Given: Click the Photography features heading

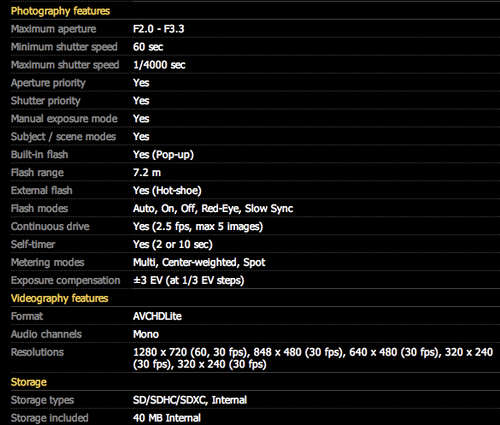Looking at the screenshot, I should (60, 11).
